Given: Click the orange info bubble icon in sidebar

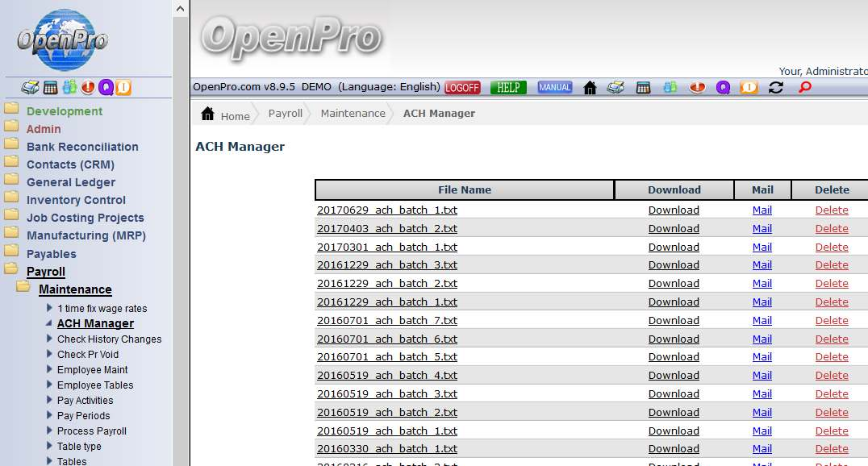Looking at the screenshot, I should [123, 88].
